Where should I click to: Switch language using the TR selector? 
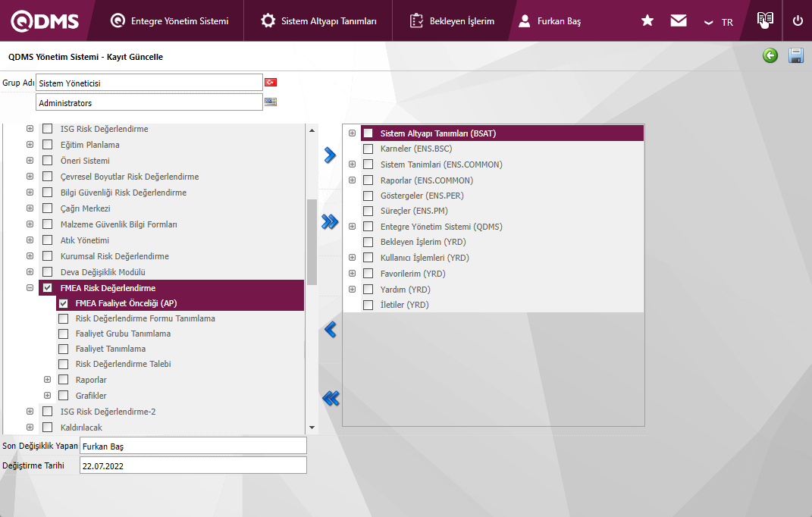click(719, 22)
